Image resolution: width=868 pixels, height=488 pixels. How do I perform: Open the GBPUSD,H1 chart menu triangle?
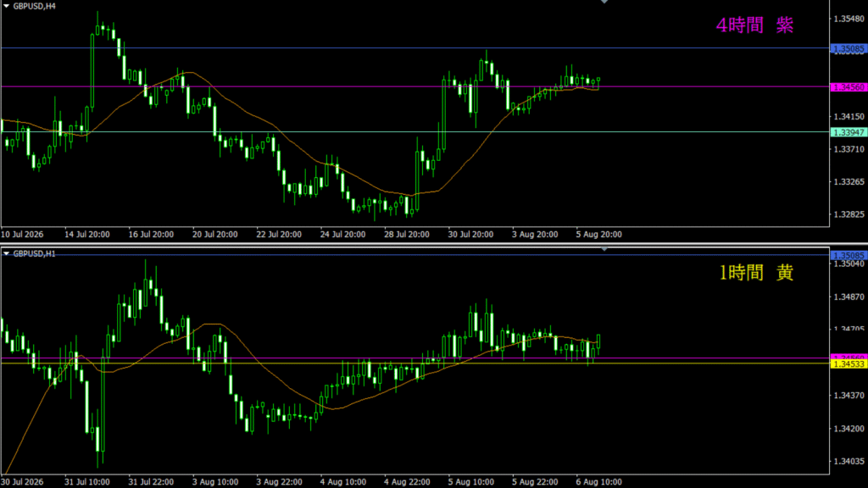click(x=6, y=253)
